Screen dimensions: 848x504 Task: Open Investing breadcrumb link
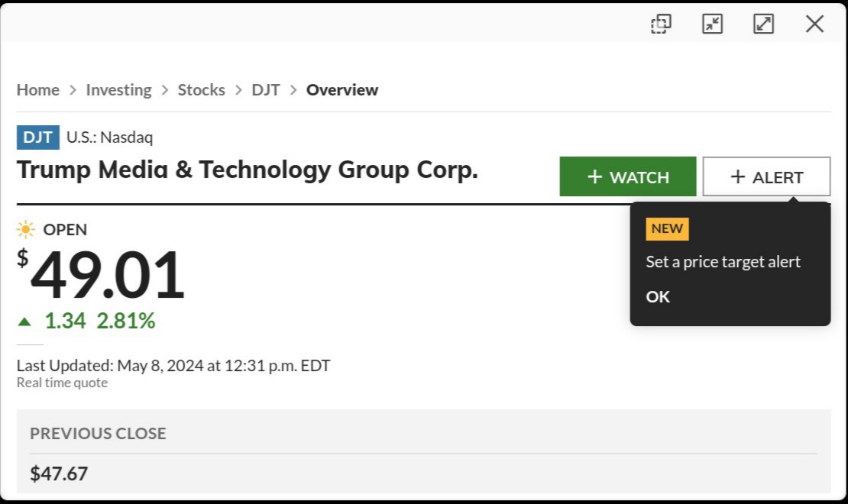point(118,90)
